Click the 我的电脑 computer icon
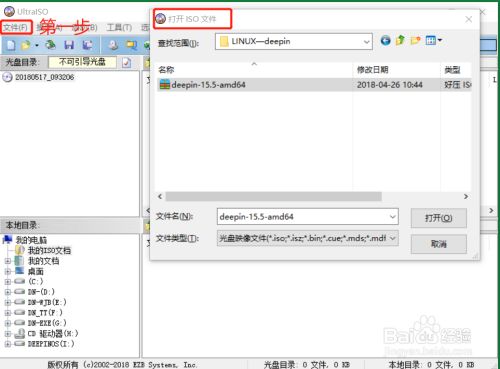Viewport: 500px width, 369px height. coord(8,240)
